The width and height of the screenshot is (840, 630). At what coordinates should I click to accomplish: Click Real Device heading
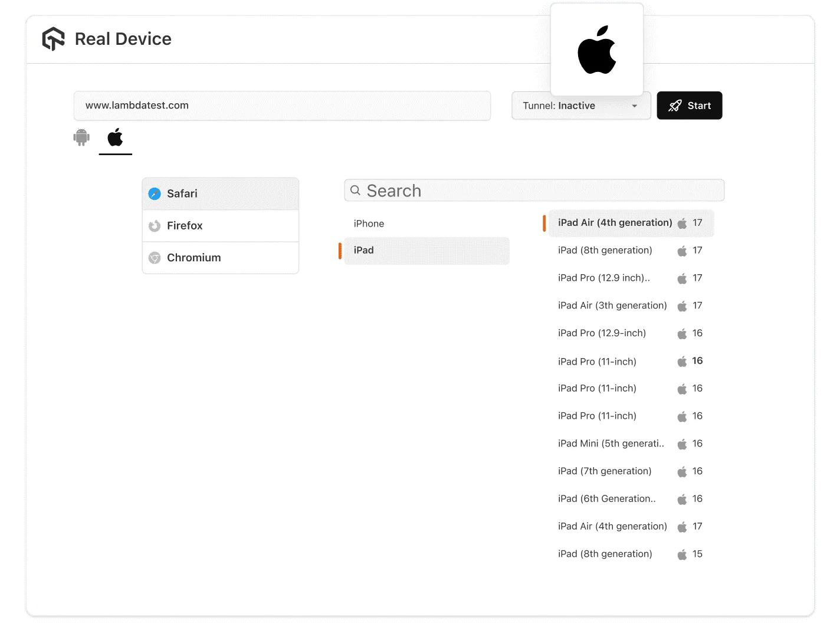tap(123, 39)
